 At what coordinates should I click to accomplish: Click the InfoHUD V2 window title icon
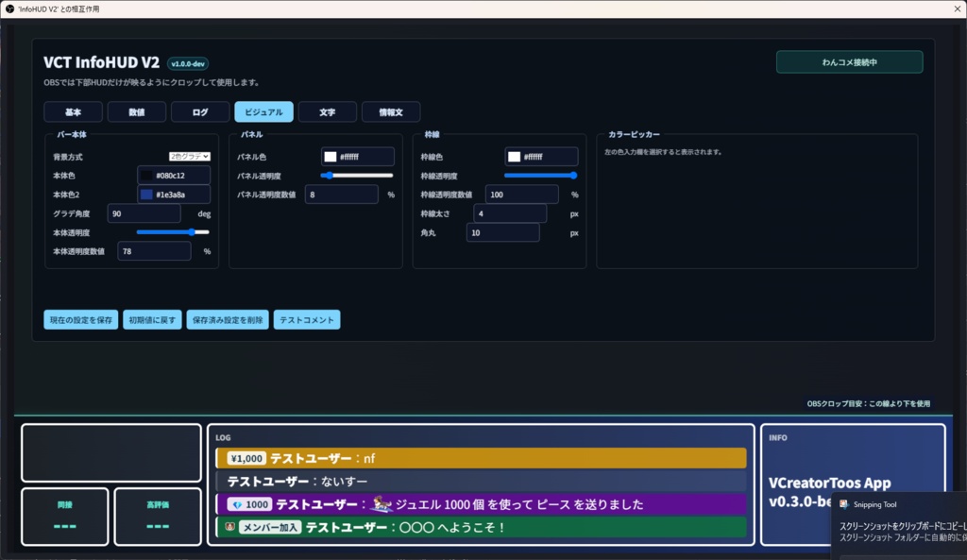[9, 8]
